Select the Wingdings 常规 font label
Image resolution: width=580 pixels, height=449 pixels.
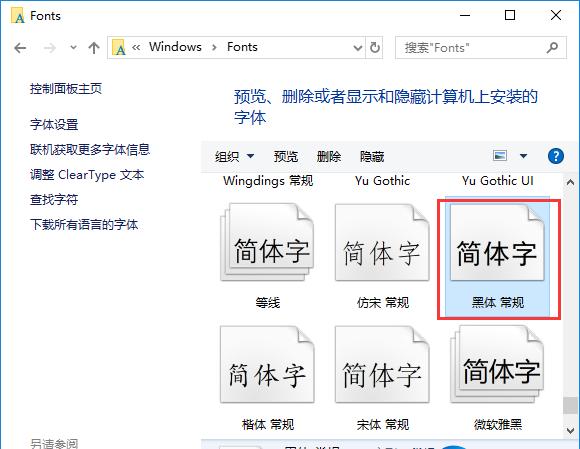268,181
